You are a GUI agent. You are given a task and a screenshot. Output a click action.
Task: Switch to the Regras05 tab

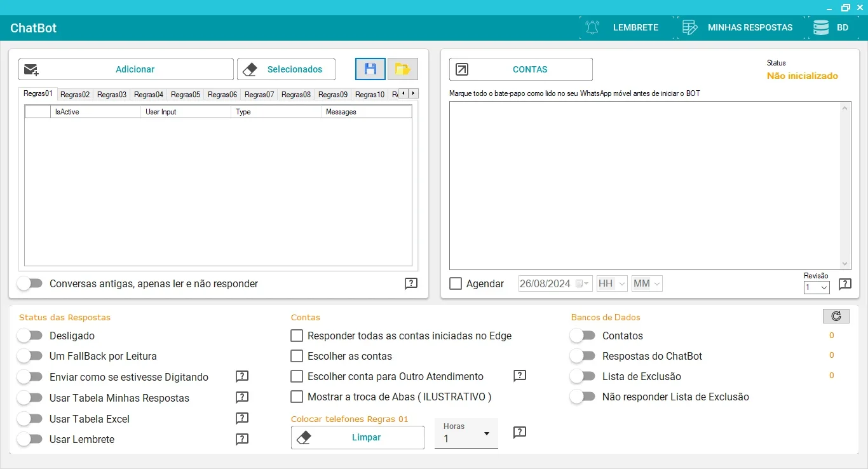(186, 95)
